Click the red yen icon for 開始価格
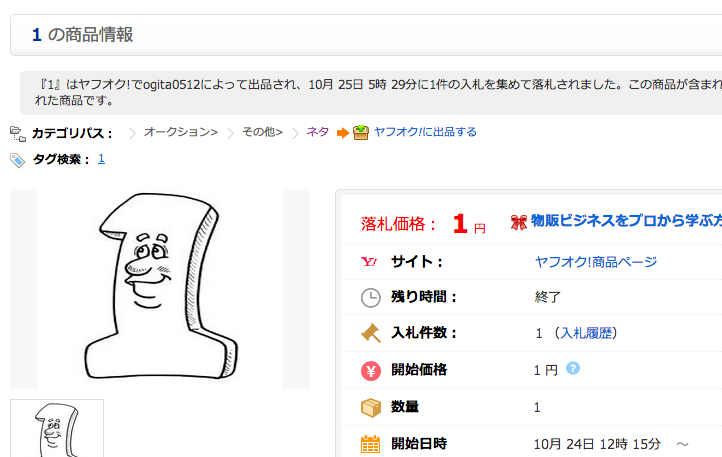Viewport: 722px width, 457px height. (371, 371)
